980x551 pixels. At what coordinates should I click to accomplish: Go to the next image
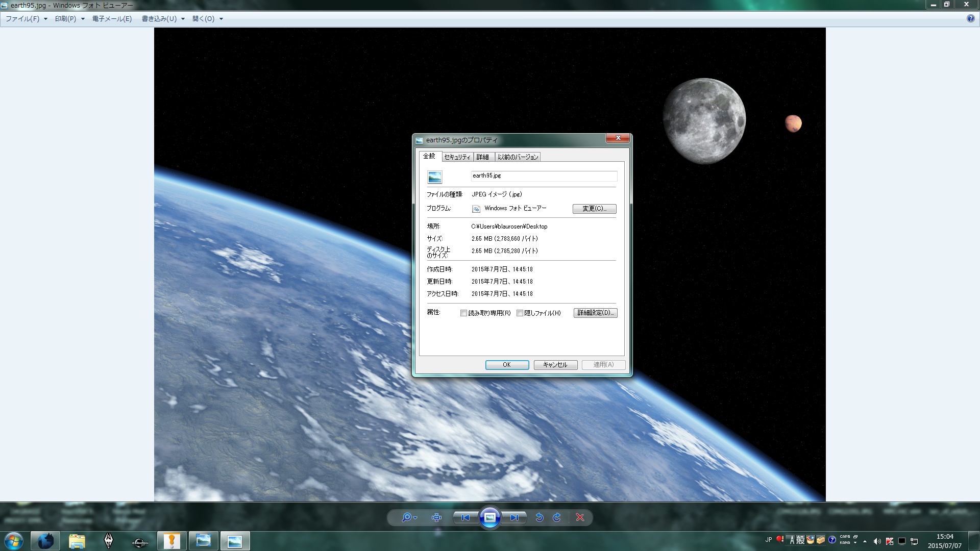coord(514,517)
